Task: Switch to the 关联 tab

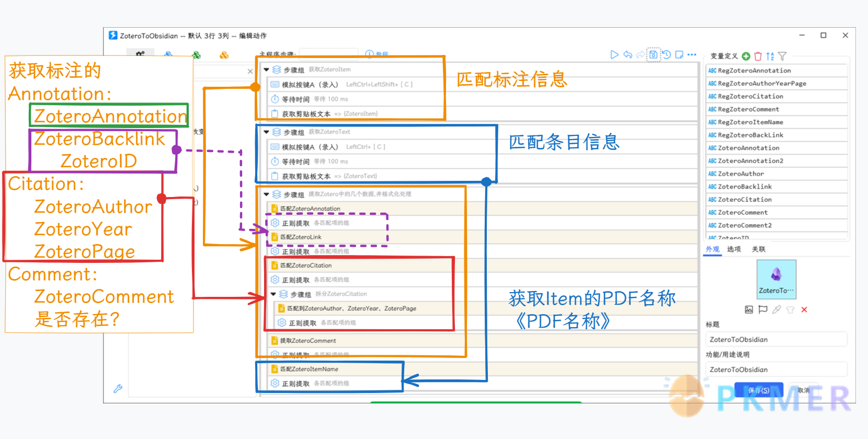Action: (x=759, y=249)
